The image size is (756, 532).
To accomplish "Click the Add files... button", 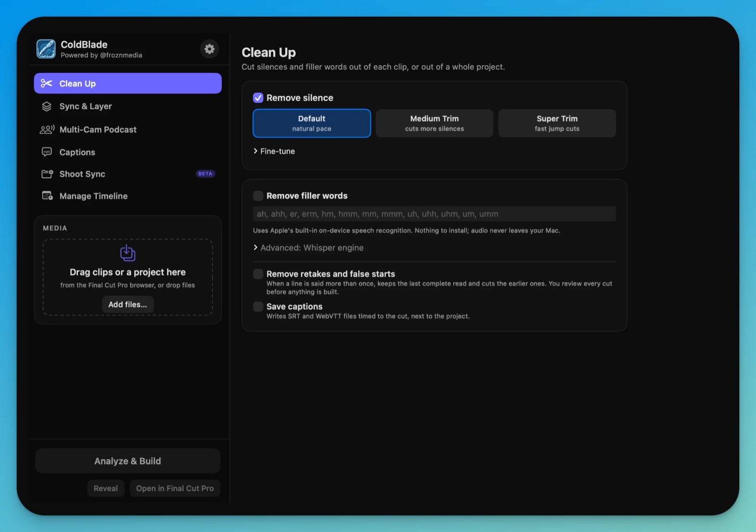I will [x=128, y=305].
